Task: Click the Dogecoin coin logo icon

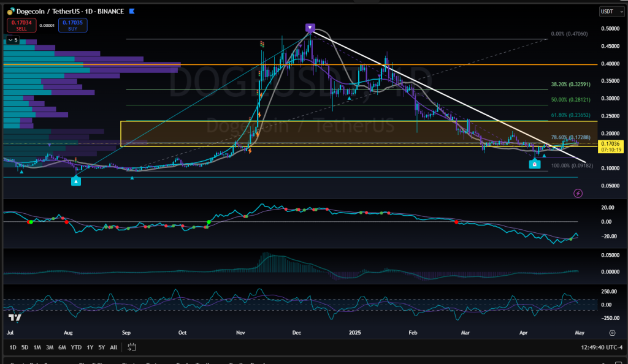Action: (11, 12)
